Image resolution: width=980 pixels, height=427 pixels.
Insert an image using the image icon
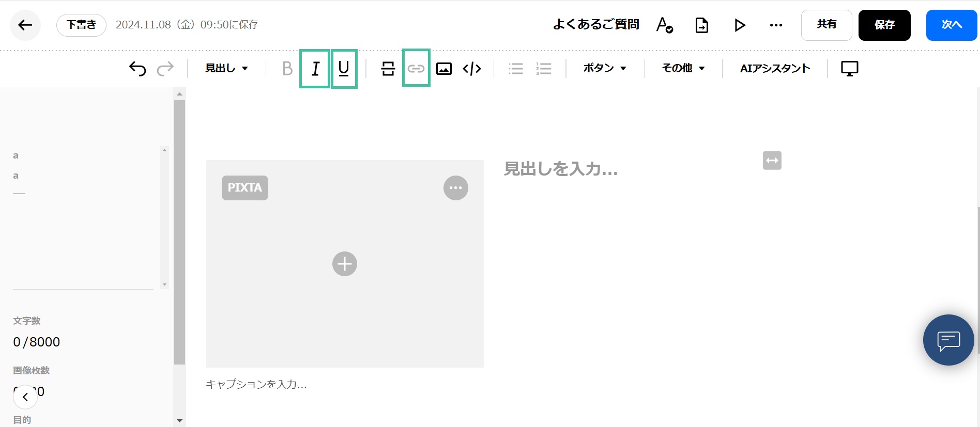click(444, 68)
